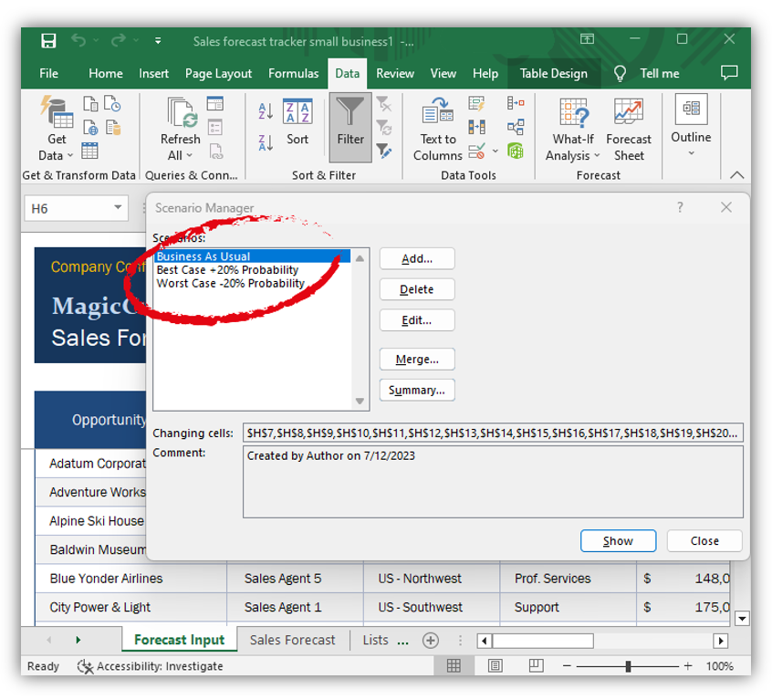Click the Consolidate icon
This screenshot has height=700, width=772.
coord(516,103)
